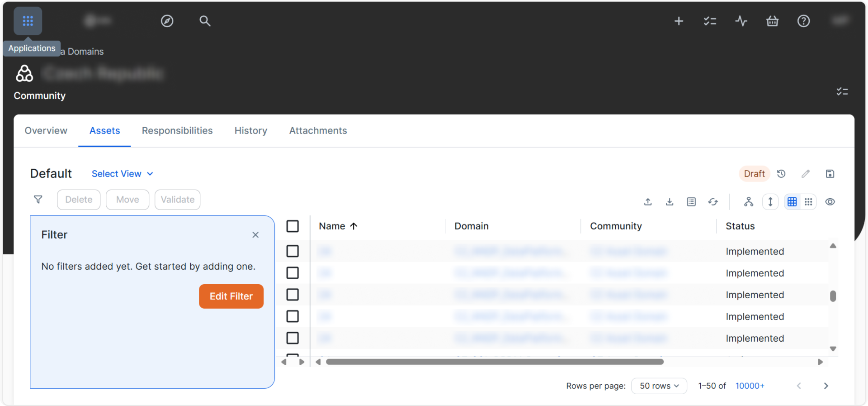868x406 pixels.
Task: Click the checklist icon below header
Action: click(x=842, y=91)
